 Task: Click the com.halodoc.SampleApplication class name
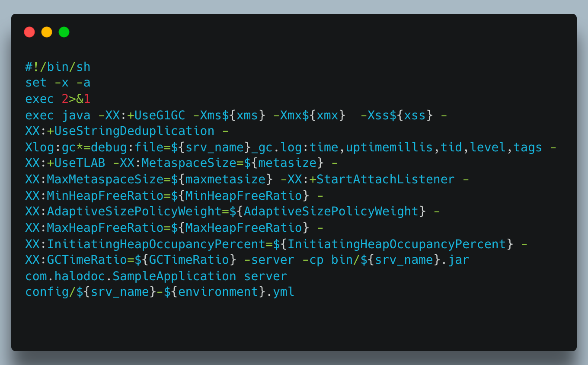(131, 276)
